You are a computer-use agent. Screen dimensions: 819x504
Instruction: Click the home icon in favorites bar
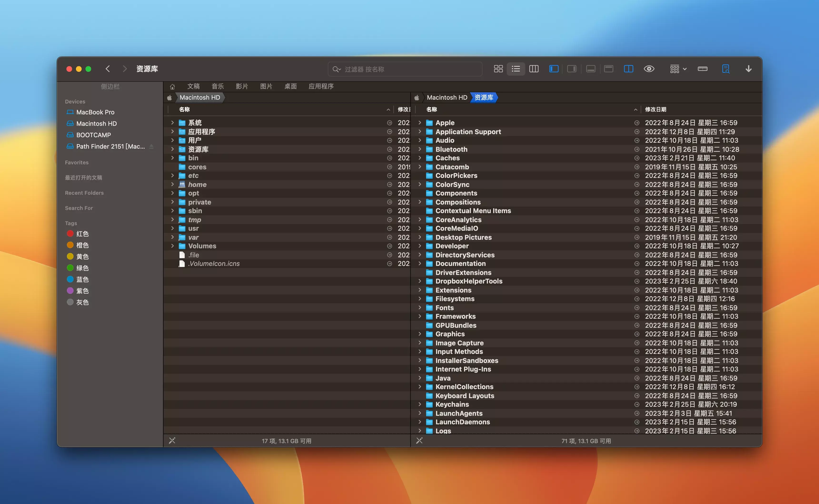[172, 87]
